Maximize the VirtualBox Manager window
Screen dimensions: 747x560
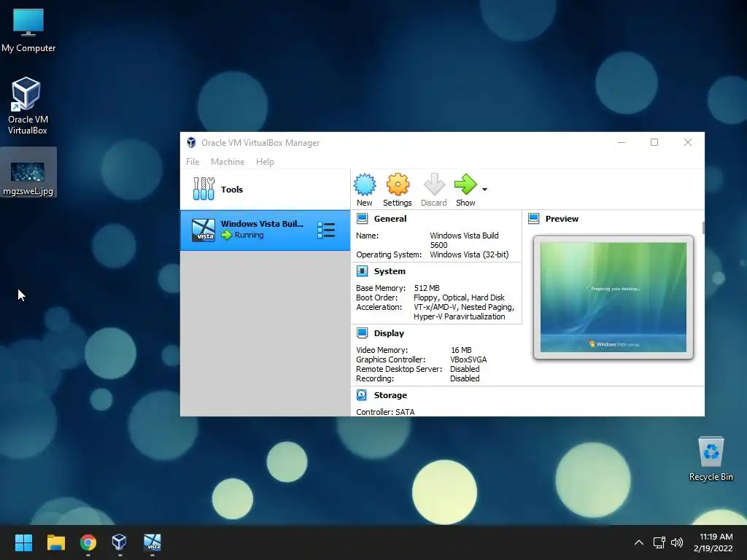pyautogui.click(x=654, y=142)
